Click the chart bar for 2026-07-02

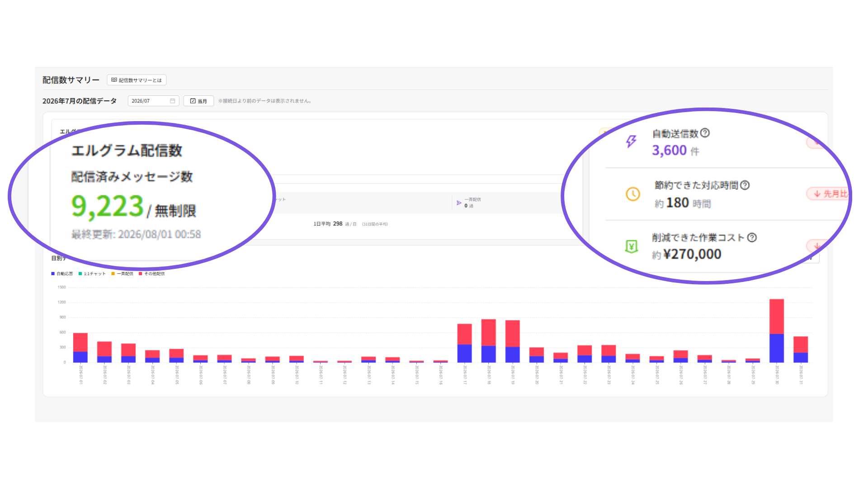104,352
